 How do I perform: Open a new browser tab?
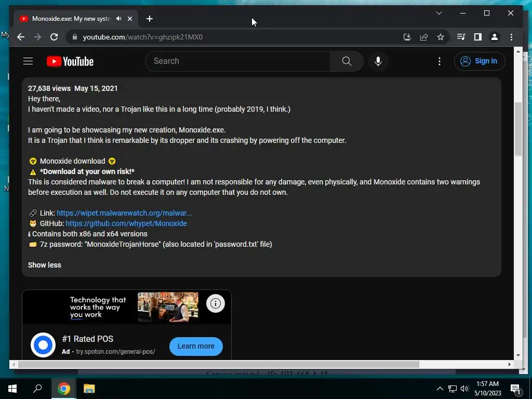[x=149, y=19]
